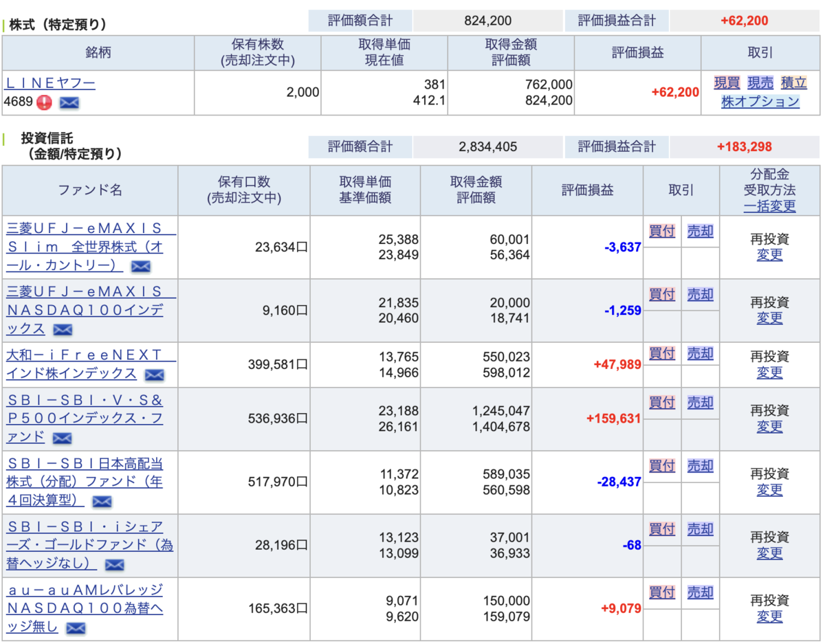Select the +9,079 profit value

[x=621, y=608]
